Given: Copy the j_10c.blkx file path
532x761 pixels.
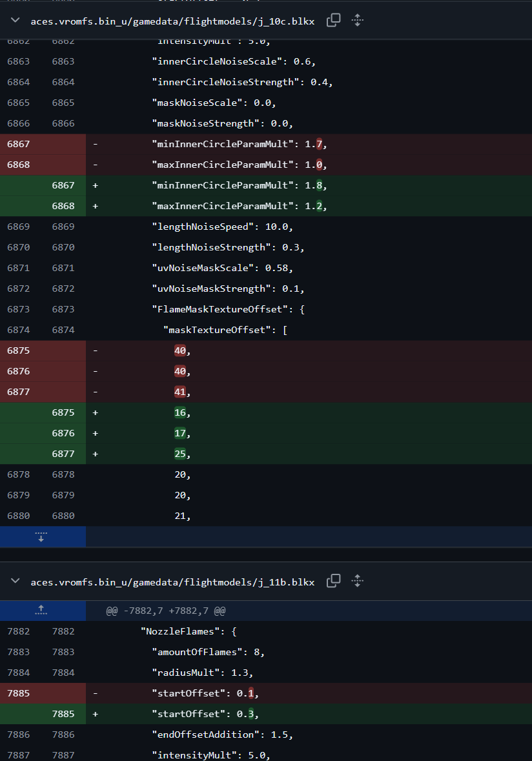Looking at the screenshot, I should tap(333, 21).
